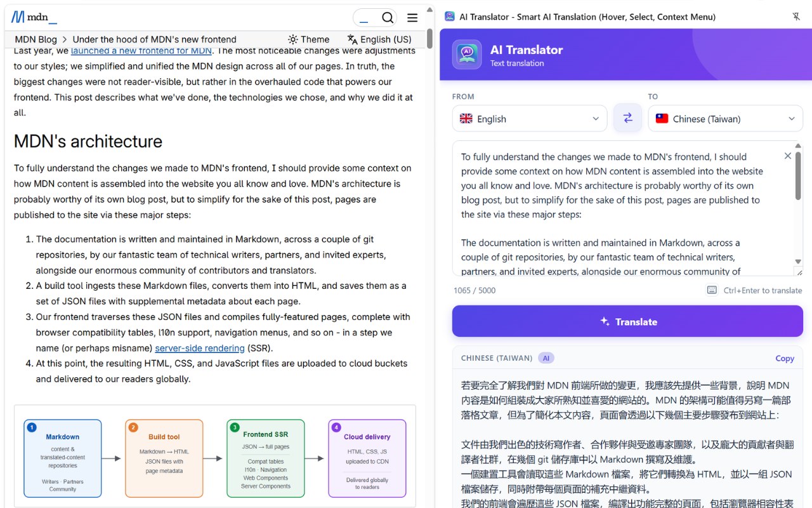Click the CHINESE (TAIWAN) result label
The height and width of the screenshot is (508, 812).
[497, 358]
